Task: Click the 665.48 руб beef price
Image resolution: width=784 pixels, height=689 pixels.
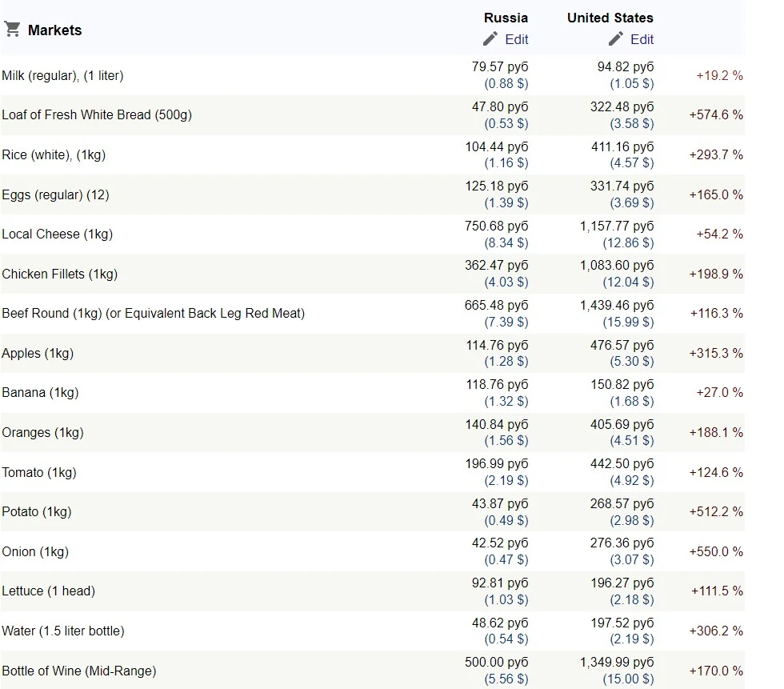Action: tap(497, 306)
